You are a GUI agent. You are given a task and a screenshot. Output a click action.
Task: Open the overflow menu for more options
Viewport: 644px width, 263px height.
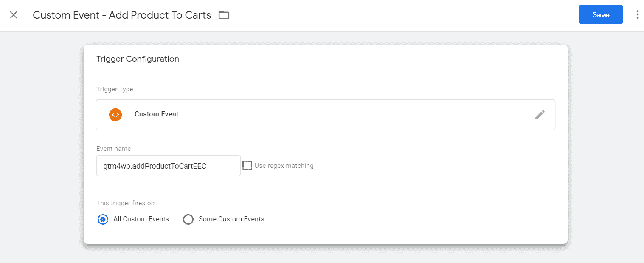(637, 14)
